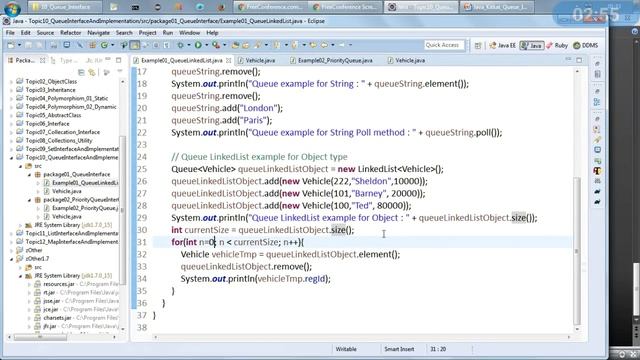Minimize the Package Explorer panel

pyautogui.click(x=108, y=60)
